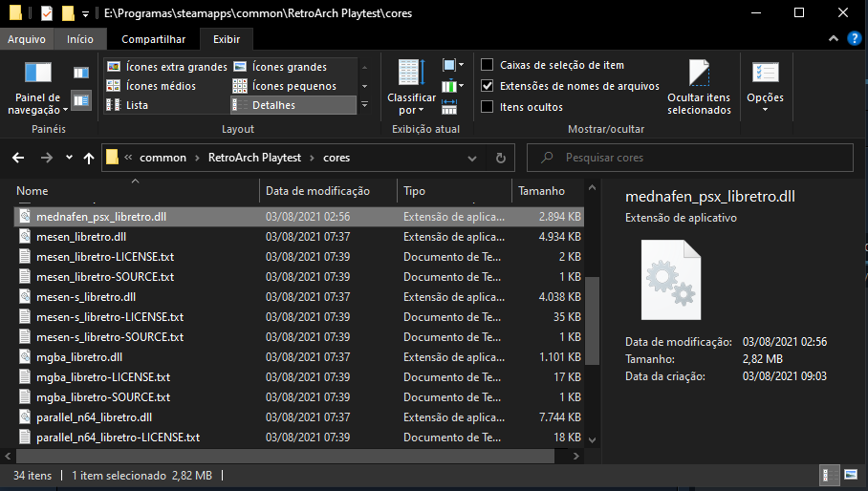Select Ícones grandes layout

(280, 66)
